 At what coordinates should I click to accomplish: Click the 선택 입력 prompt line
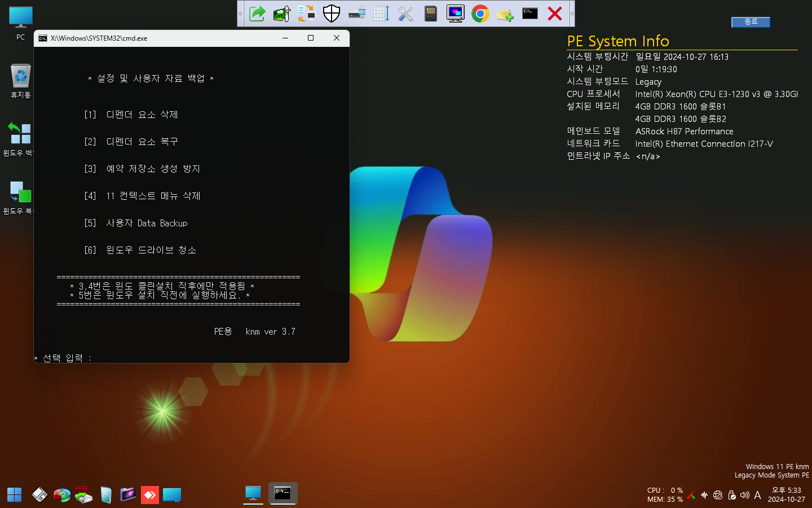pos(63,358)
